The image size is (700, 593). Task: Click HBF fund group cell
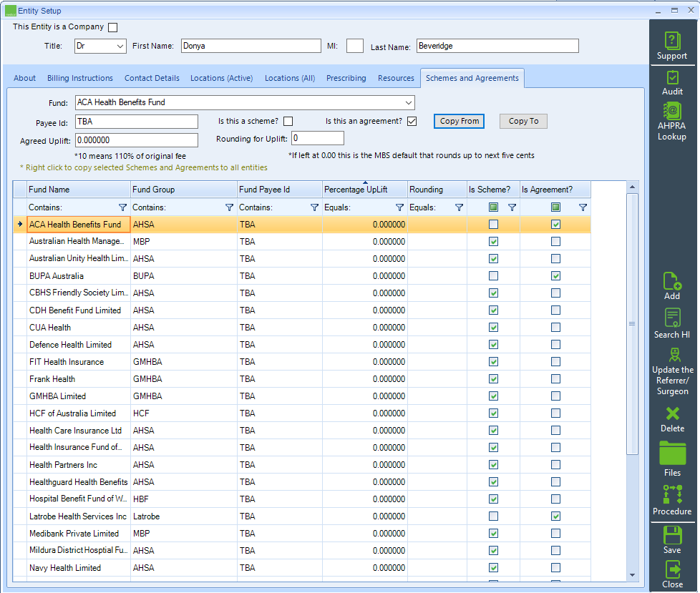point(183,499)
